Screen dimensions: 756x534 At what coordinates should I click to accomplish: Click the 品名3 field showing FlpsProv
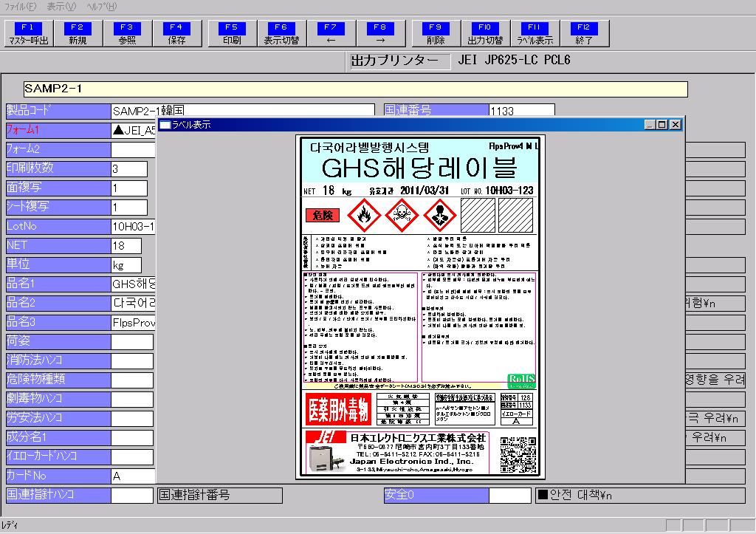[x=133, y=323]
